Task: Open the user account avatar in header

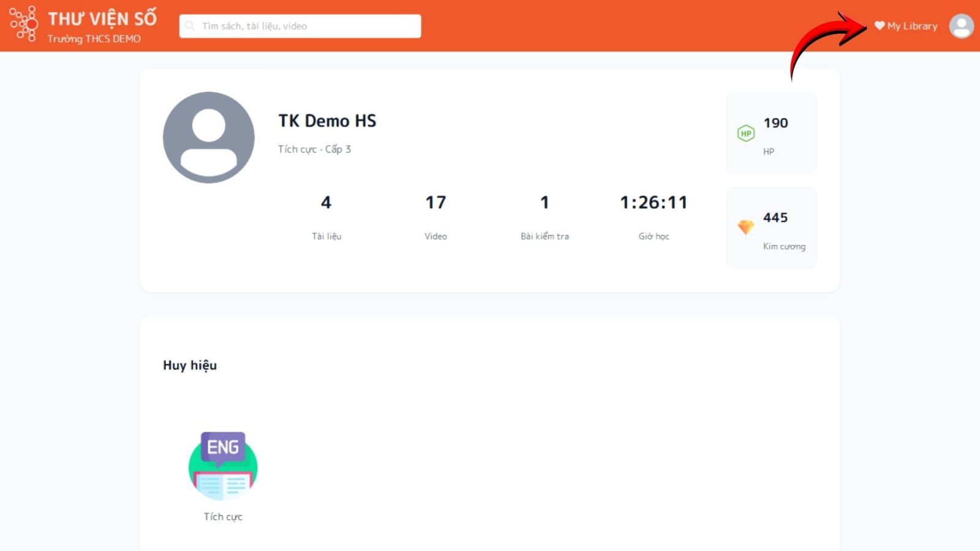Action: pyautogui.click(x=961, y=26)
